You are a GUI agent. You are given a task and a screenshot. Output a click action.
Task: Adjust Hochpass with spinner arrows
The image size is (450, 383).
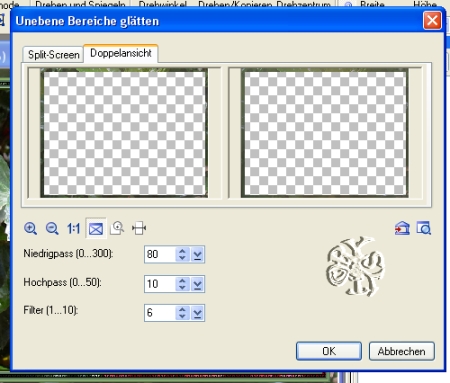tap(182, 284)
